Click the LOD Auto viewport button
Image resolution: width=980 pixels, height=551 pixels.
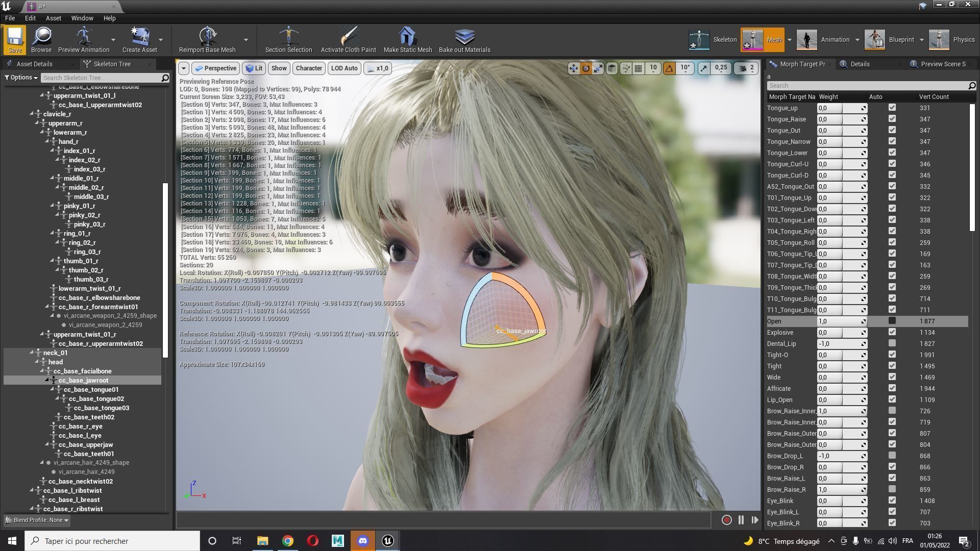pos(344,68)
